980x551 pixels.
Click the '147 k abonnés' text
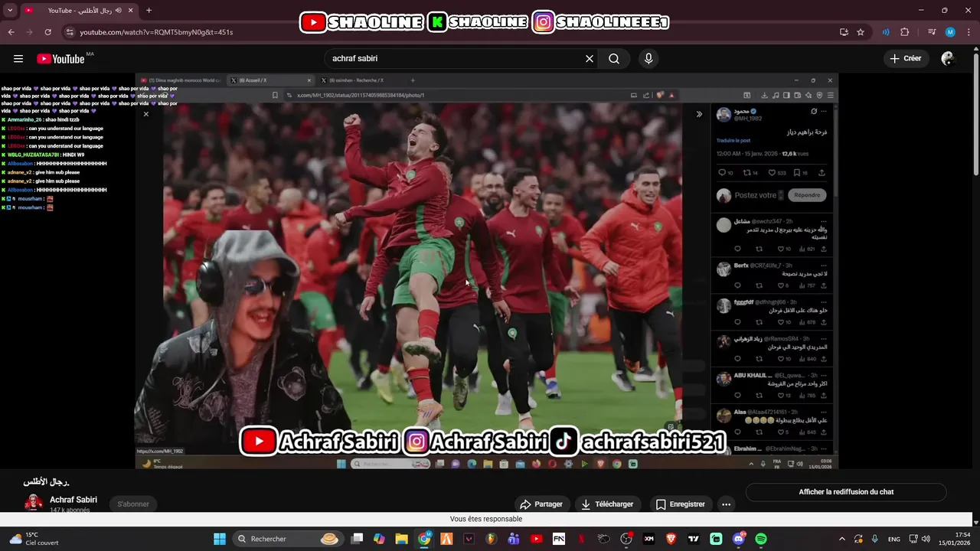70,510
